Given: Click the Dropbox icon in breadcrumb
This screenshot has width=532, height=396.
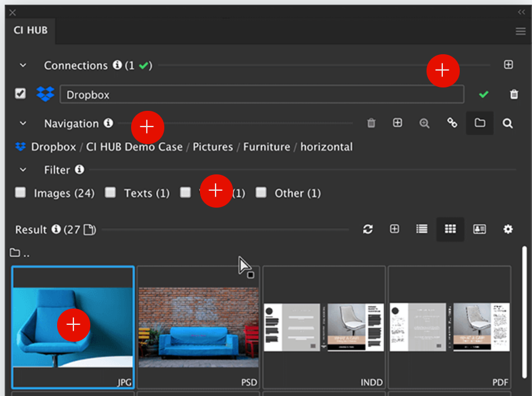Looking at the screenshot, I should point(20,147).
